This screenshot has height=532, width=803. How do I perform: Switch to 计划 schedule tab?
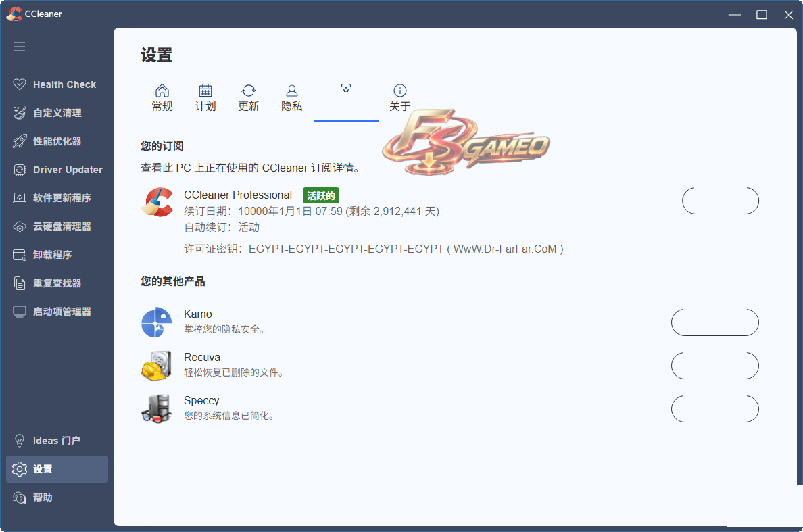pos(205,98)
